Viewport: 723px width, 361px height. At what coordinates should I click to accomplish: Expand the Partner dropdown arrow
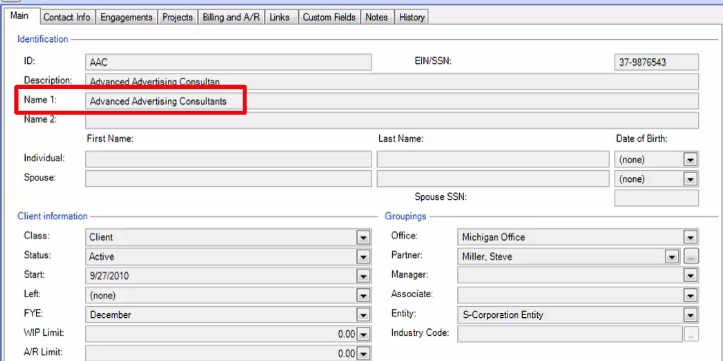[672, 257]
